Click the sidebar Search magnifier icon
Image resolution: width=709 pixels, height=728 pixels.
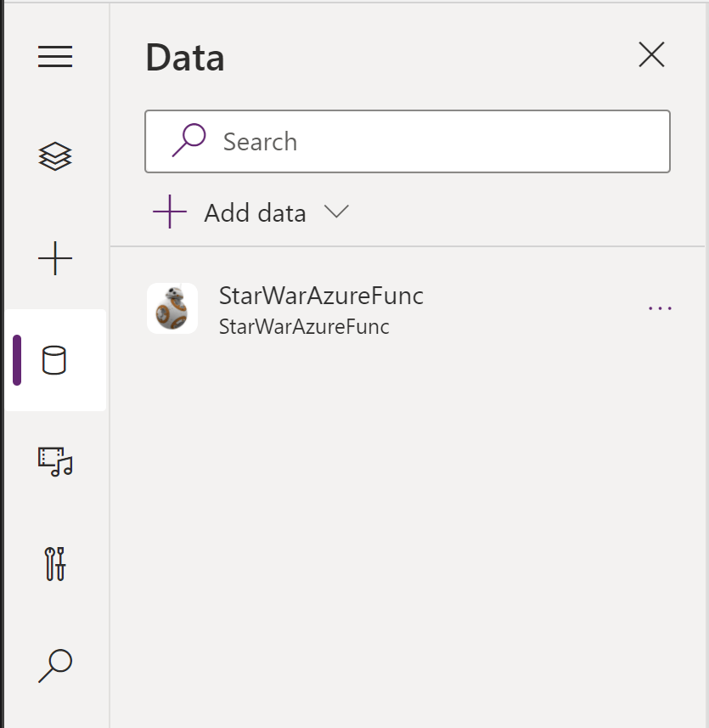pyautogui.click(x=55, y=665)
